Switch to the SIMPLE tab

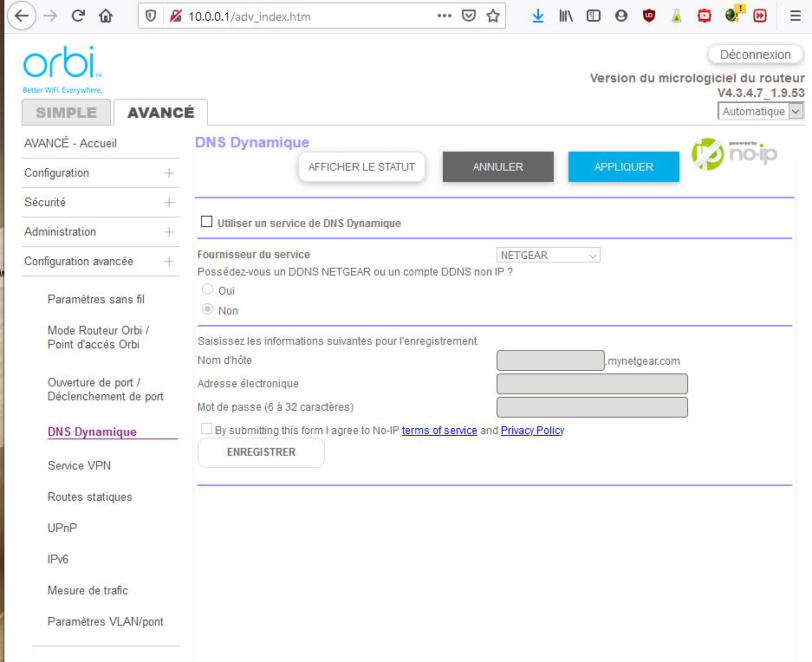point(67,113)
